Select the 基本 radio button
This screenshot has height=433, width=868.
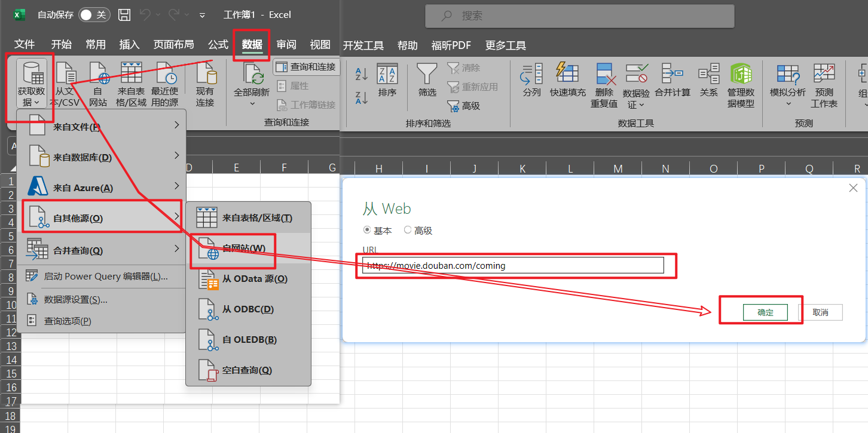[x=367, y=230]
